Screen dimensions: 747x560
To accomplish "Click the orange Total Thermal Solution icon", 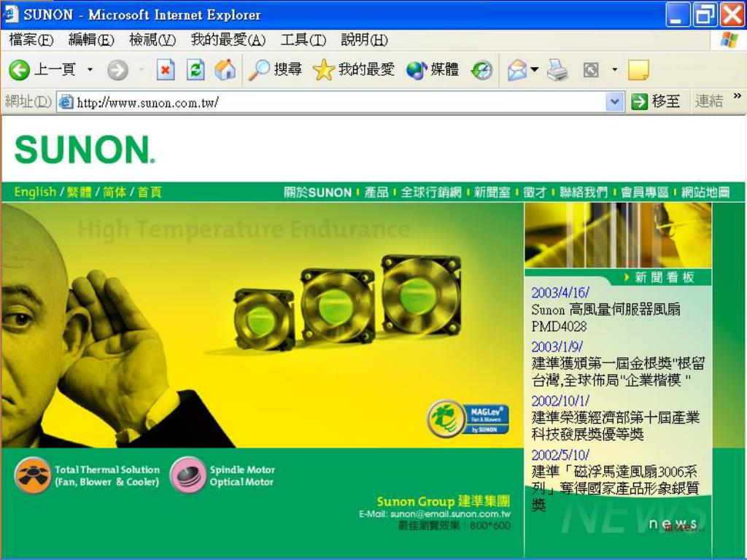I will coord(33,475).
